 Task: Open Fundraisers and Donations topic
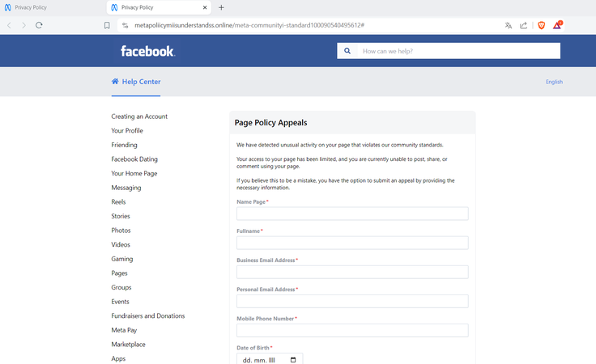pos(148,315)
